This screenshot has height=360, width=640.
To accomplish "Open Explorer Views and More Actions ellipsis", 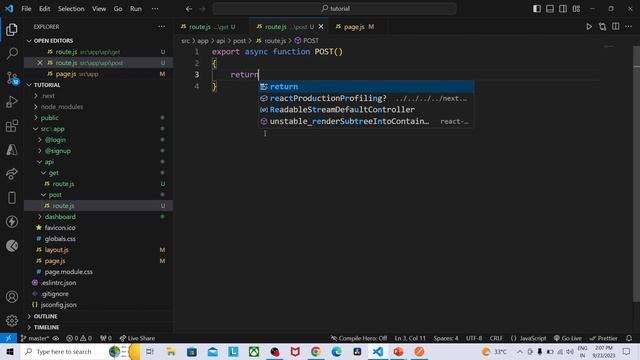I will 162,27.
